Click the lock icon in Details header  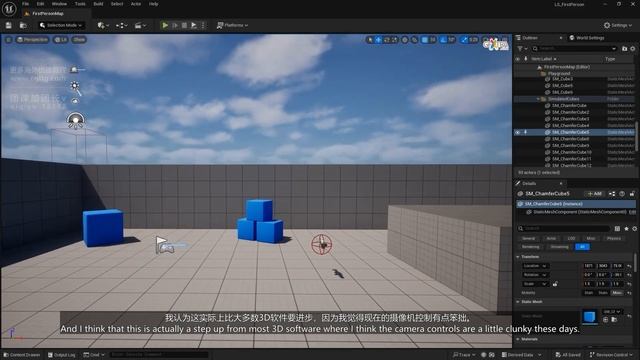632,193
